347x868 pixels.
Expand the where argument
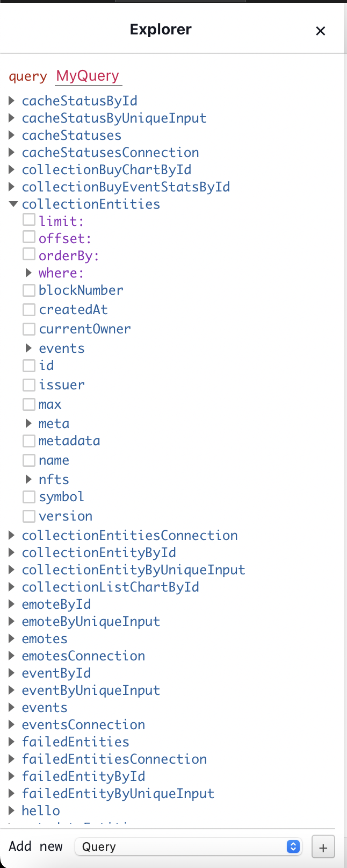(x=29, y=273)
